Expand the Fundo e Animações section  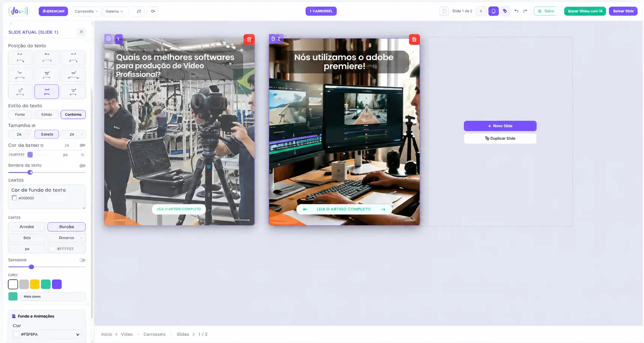[x=36, y=316]
